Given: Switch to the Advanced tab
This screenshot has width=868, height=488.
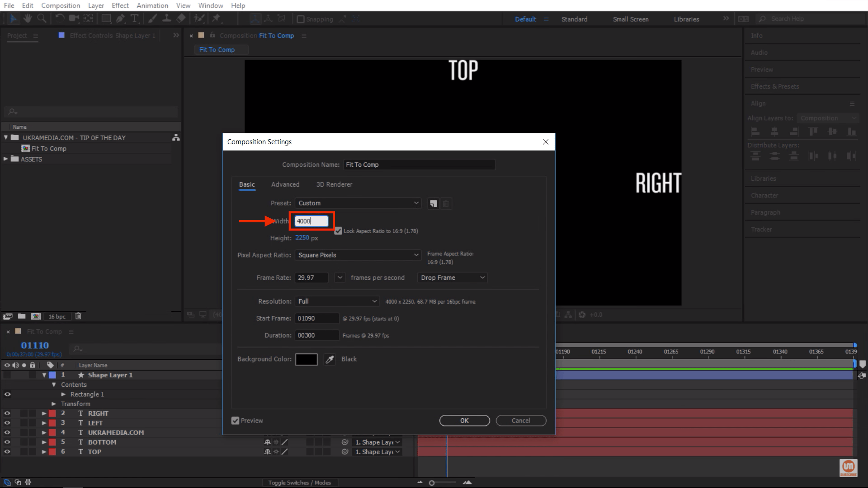Looking at the screenshot, I should coord(285,184).
